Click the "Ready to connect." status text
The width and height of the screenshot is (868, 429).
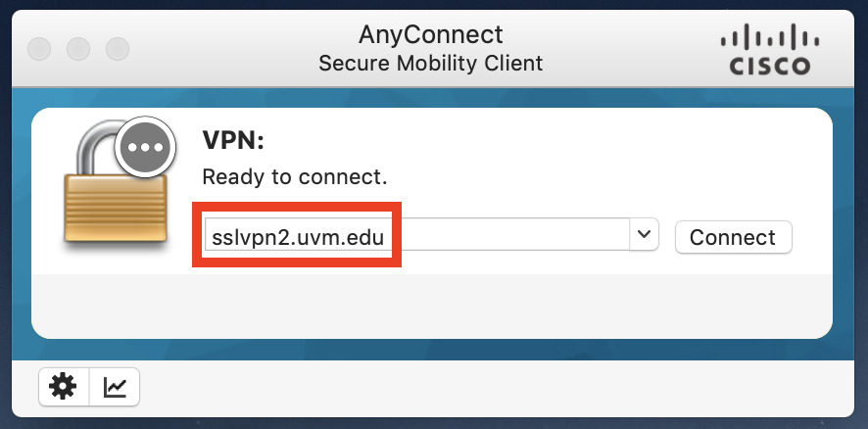294,177
